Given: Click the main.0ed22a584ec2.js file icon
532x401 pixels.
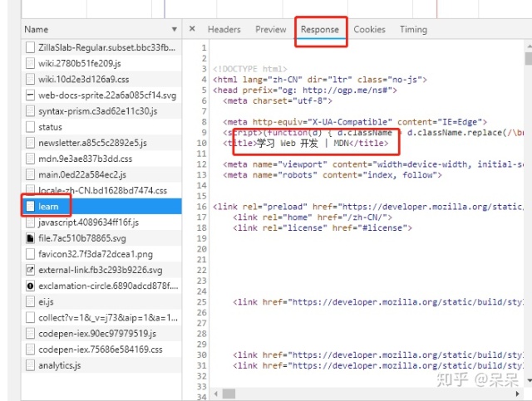Looking at the screenshot, I should click(30, 174).
